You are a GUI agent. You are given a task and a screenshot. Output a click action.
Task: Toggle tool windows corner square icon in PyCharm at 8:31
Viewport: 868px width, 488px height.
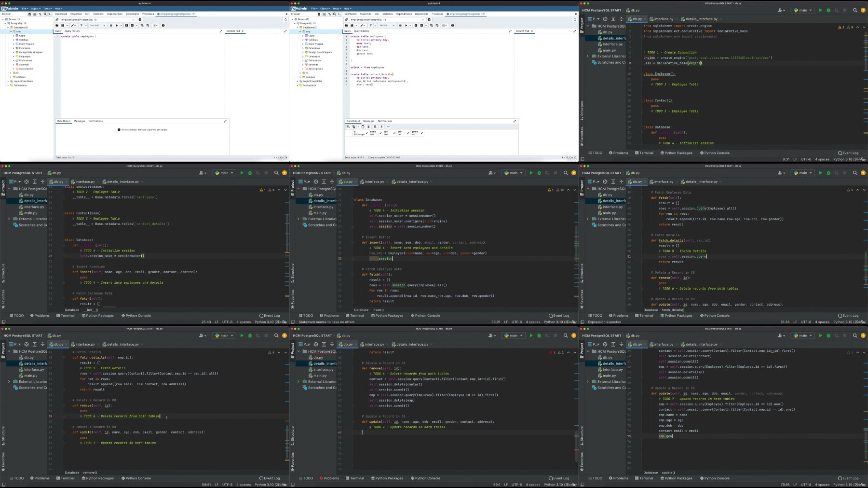[x=582, y=159]
